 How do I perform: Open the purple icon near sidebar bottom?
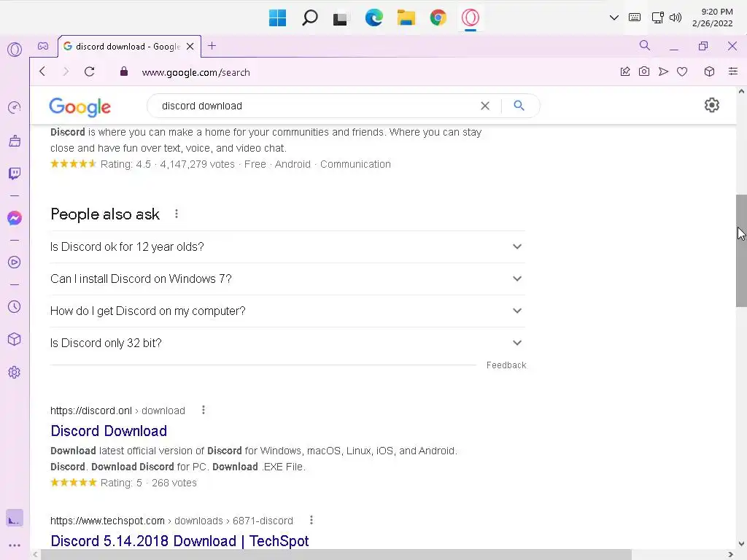15,518
